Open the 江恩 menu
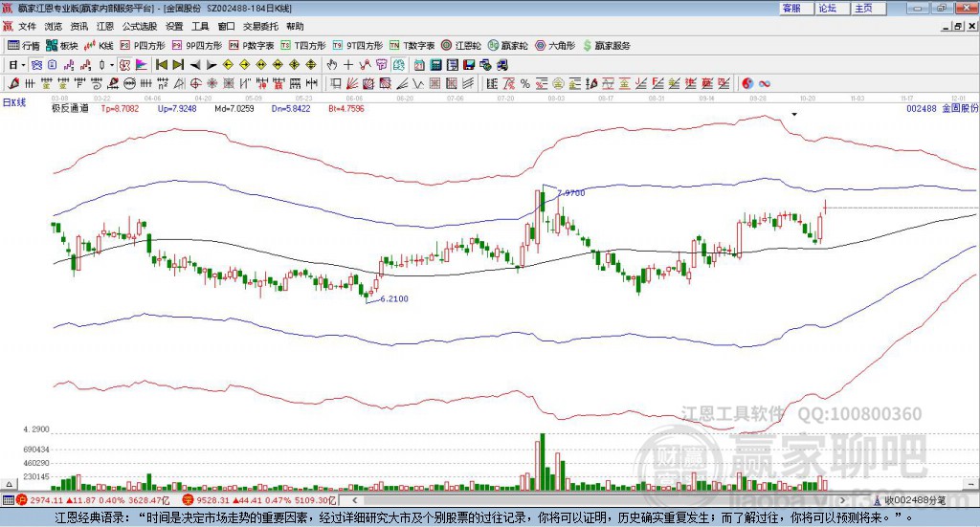The height and width of the screenshot is (527, 980). click(105, 26)
